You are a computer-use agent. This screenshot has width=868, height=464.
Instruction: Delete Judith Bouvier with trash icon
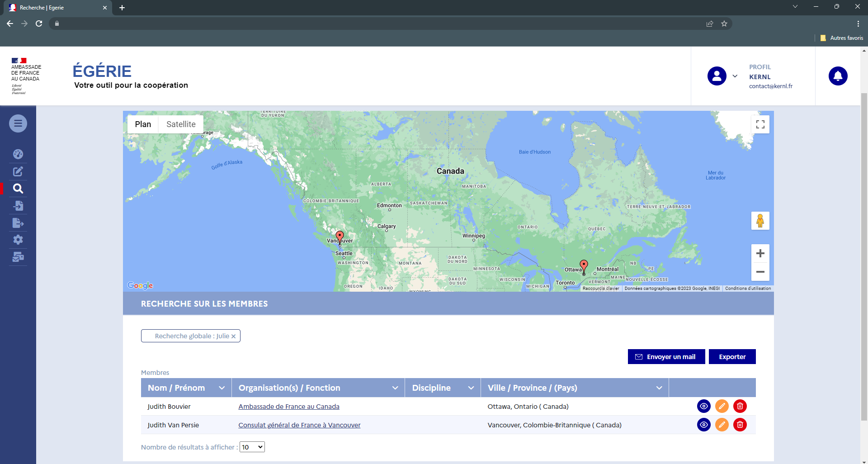[740, 406]
